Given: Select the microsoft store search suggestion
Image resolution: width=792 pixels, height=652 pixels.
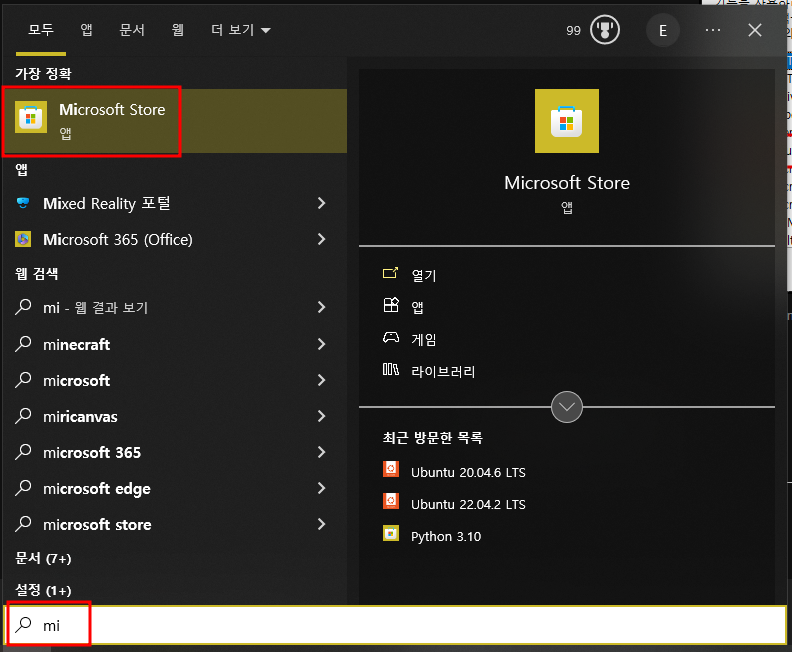Looking at the screenshot, I should (x=97, y=525).
